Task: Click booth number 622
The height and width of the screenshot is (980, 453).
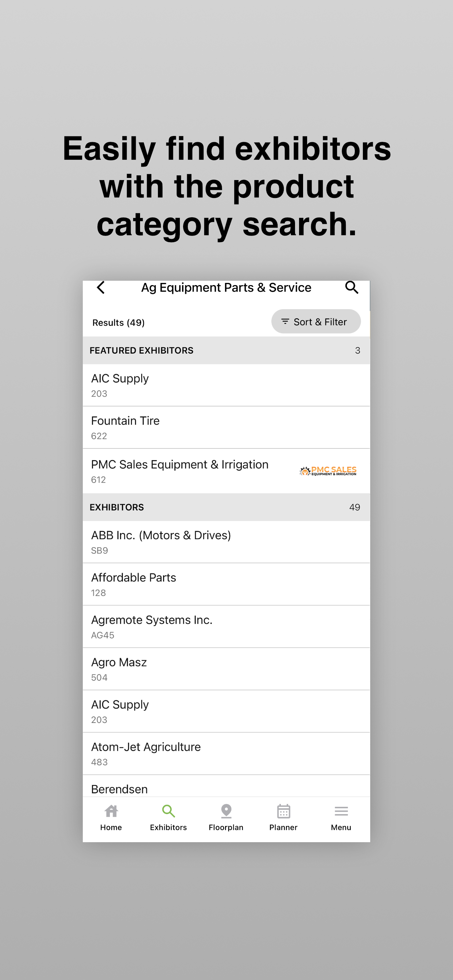Action: coord(99,436)
